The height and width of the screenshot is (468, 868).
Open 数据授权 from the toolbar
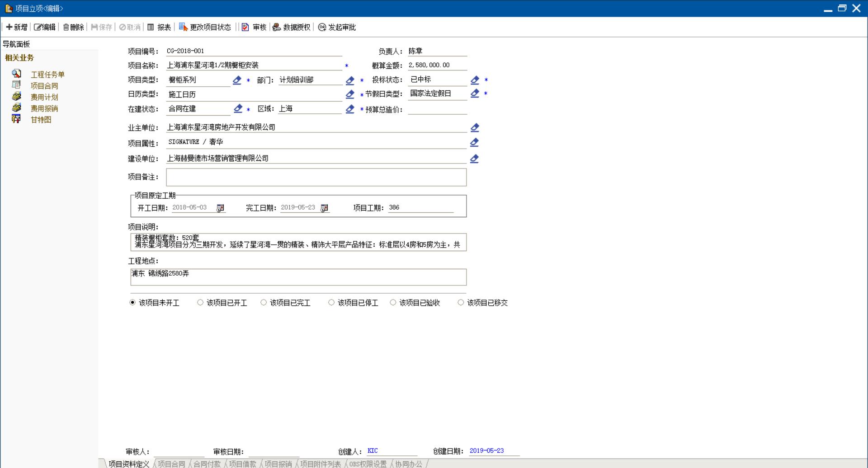[292, 27]
